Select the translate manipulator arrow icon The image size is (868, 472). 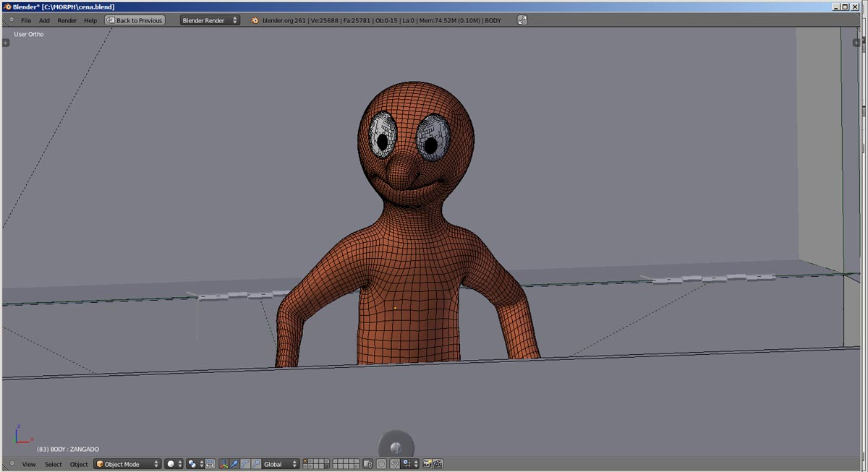(235, 463)
